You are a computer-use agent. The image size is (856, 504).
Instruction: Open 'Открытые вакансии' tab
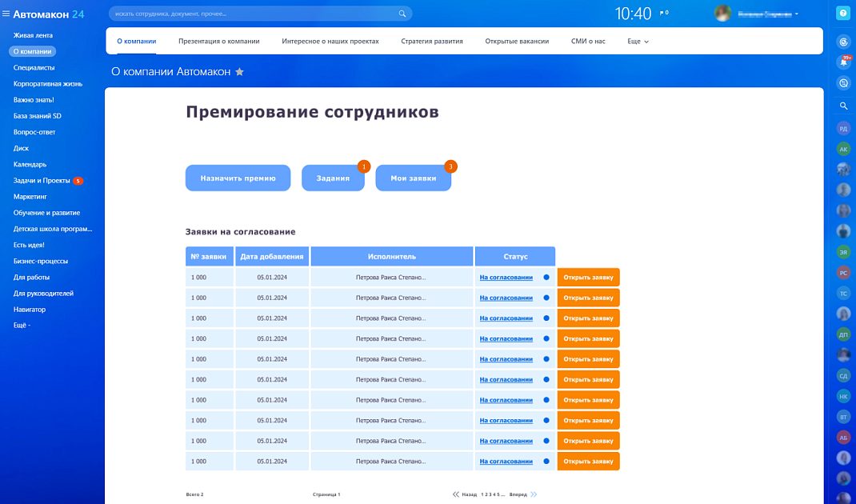(x=517, y=41)
